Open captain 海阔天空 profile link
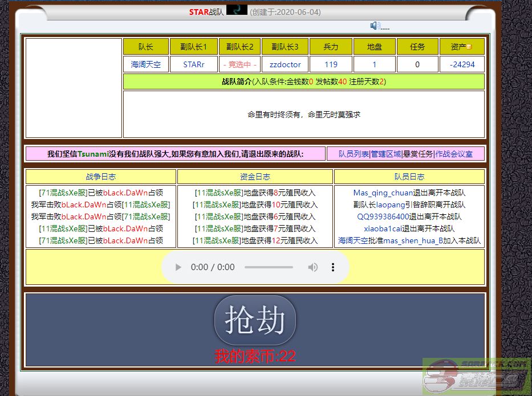This screenshot has height=396, width=532. [x=146, y=64]
